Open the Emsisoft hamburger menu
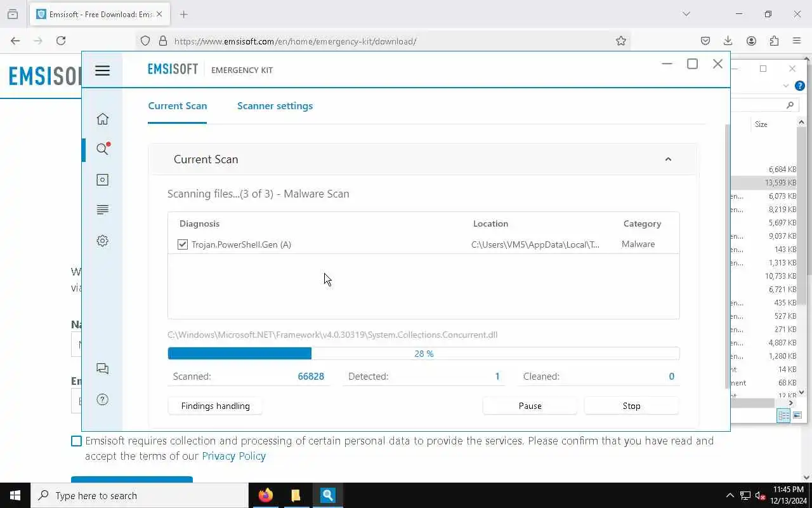The height and width of the screenshot is (508, 812). point(102,70)
